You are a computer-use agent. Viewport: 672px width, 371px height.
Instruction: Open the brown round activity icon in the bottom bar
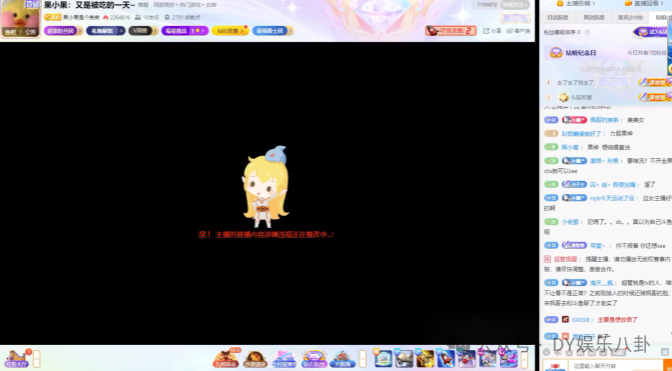pyautogui.click(x=255, y=359)
